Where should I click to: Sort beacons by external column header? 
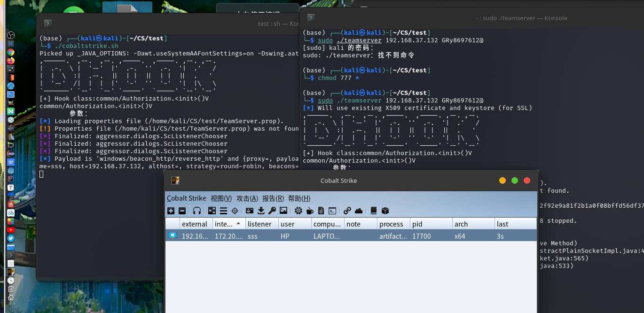tap(196, 224)
